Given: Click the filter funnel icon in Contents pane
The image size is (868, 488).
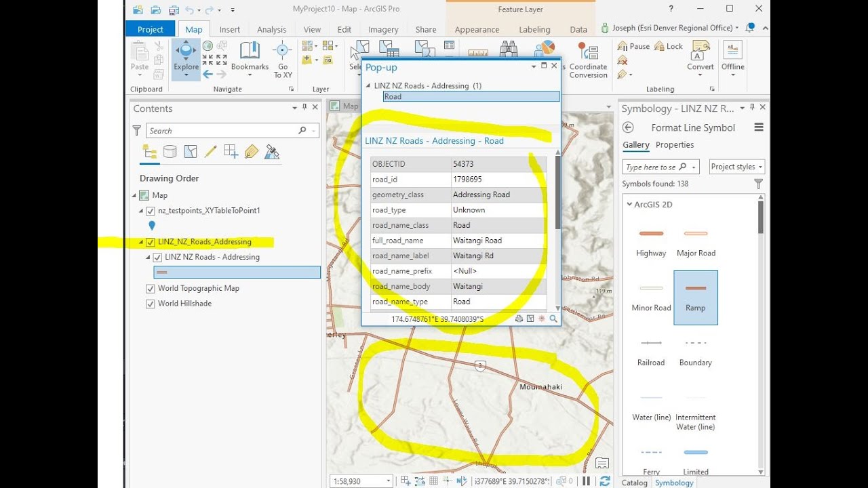Looking at the screenshot, I should click(136, 130).
